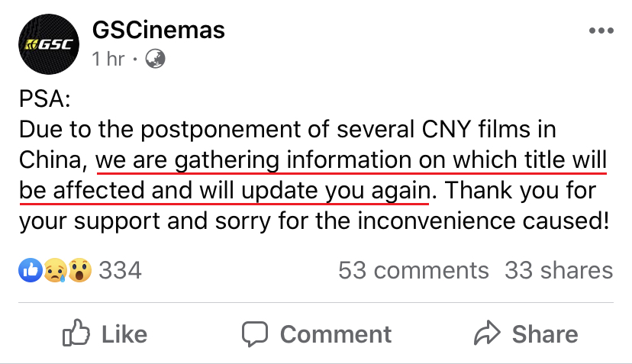Click the thumbs-up outline icon beside Like
632x364 pixels.
tap(76, 333)
